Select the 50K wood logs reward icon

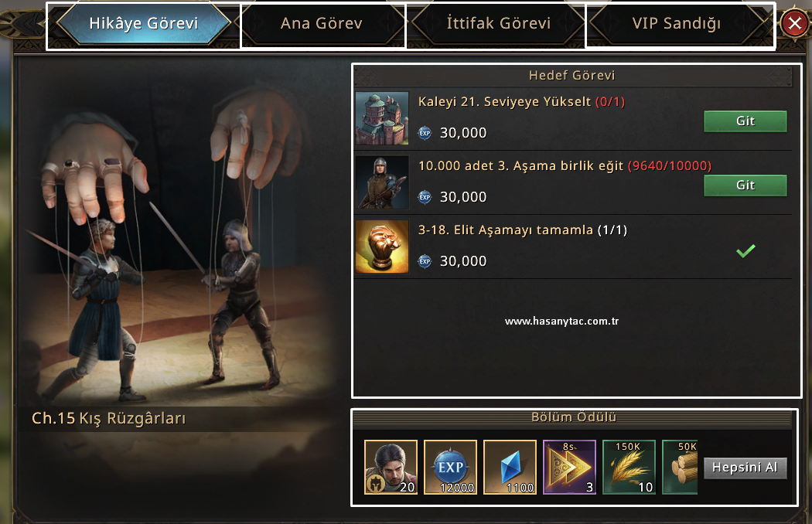(x=680, y=467)
